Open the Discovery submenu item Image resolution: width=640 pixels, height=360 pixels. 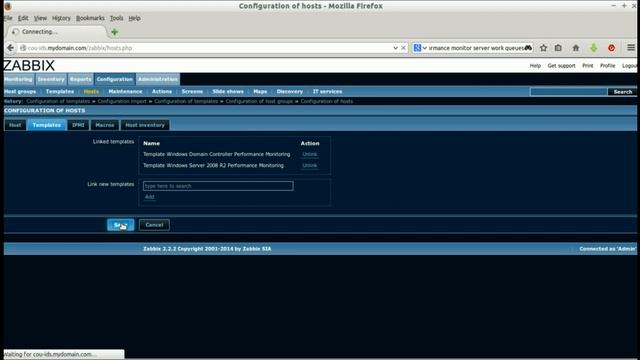click(290, 91)
